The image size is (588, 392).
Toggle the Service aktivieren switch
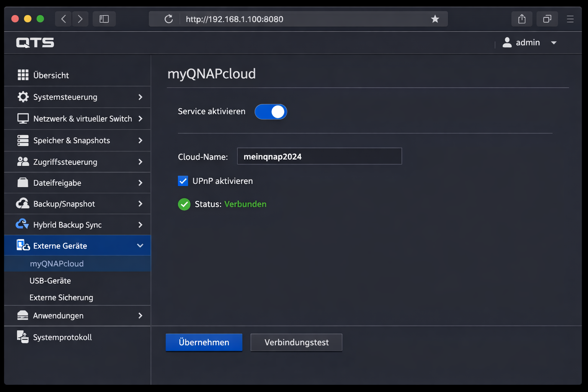click(271, 112)
